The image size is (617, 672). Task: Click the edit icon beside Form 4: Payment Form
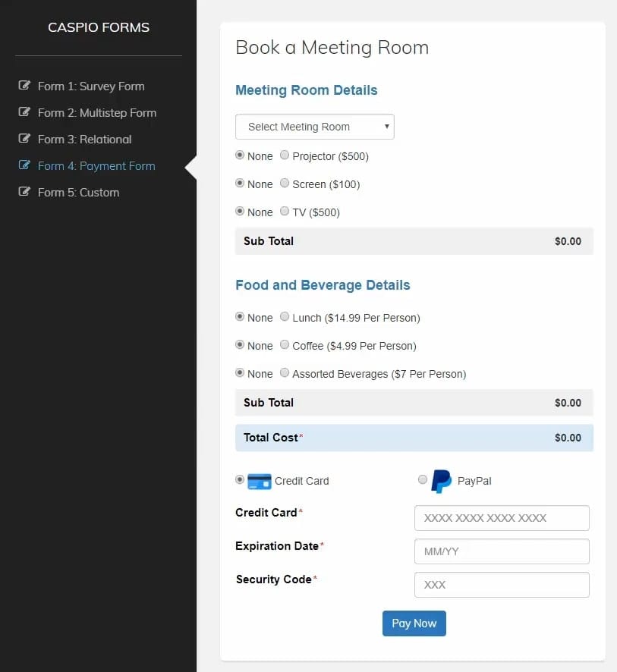tap(25, 165)
